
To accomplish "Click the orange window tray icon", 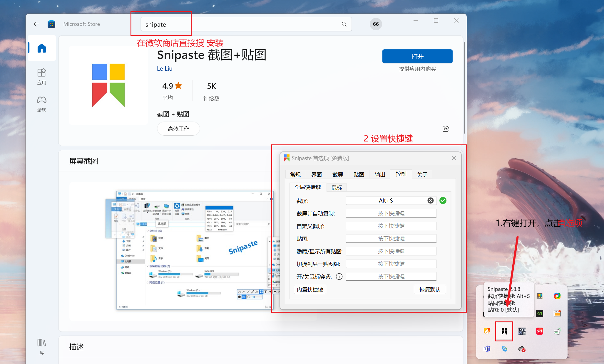I will point(557,314).
